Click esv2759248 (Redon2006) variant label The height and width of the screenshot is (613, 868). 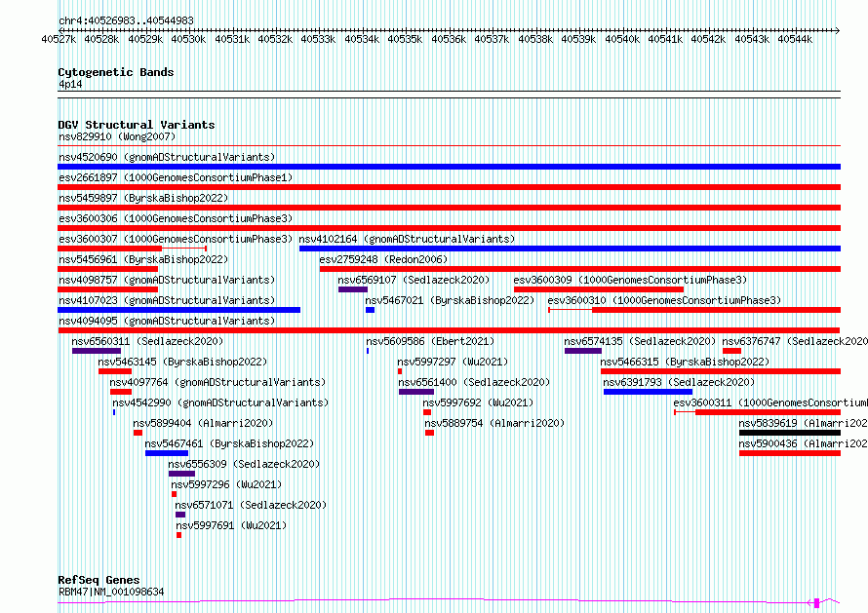tap(383, 259)
